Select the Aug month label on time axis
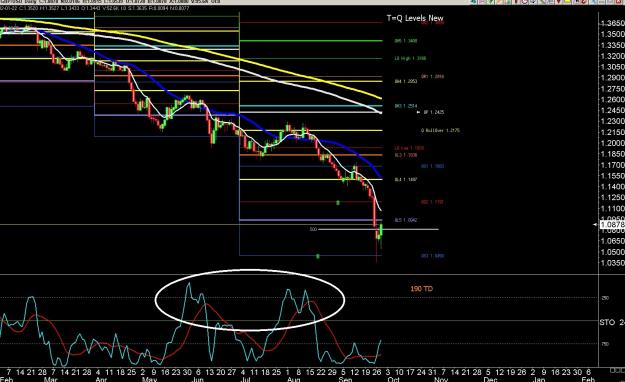 294,379
